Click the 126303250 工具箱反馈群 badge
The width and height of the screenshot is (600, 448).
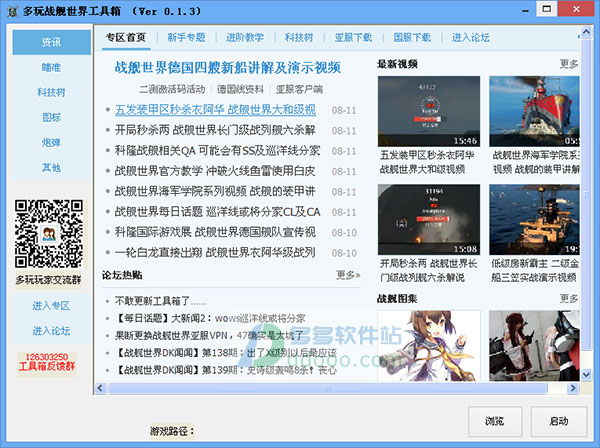tap(47, 362)
